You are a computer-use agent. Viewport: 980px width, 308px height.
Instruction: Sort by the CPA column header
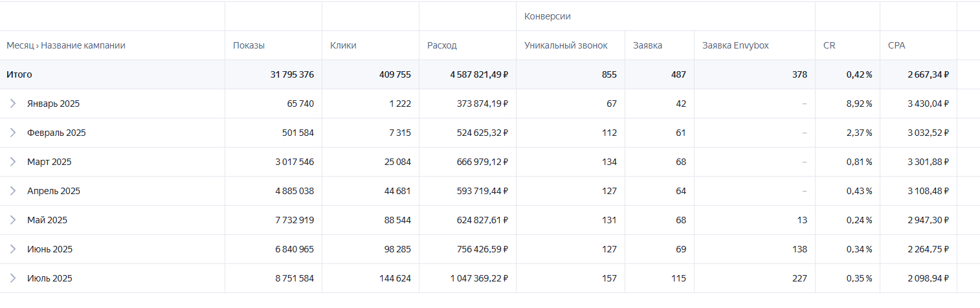[896, 45]
